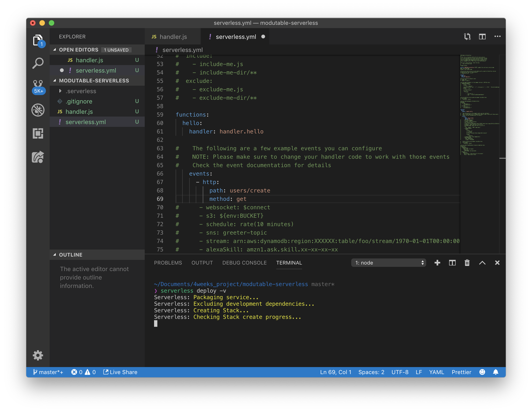
Task: Open the Live Share activity bar icon
Action: 38,157
